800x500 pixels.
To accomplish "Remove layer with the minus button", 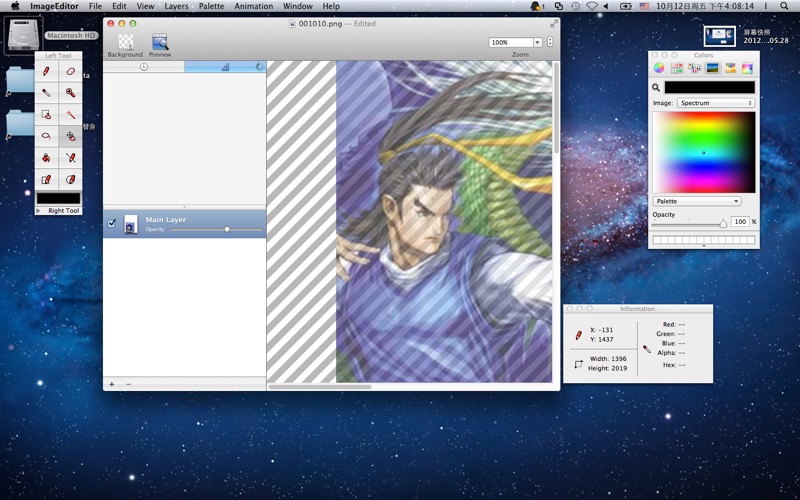I will tap(128, 384).
